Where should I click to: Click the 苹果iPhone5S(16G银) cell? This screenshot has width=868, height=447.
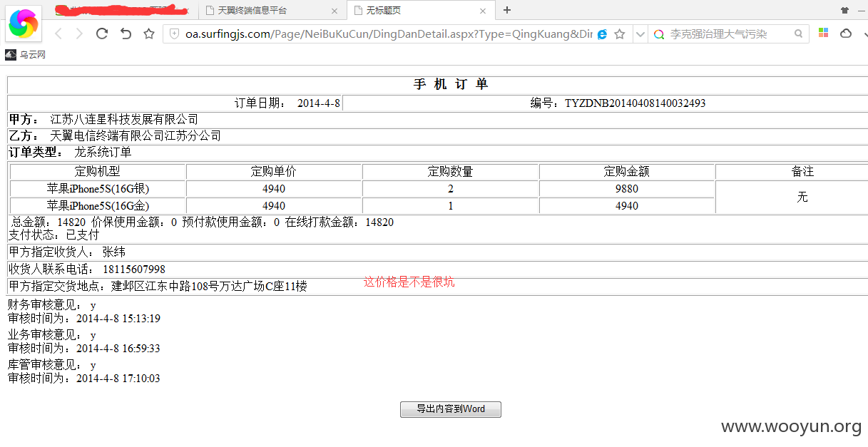98,189
